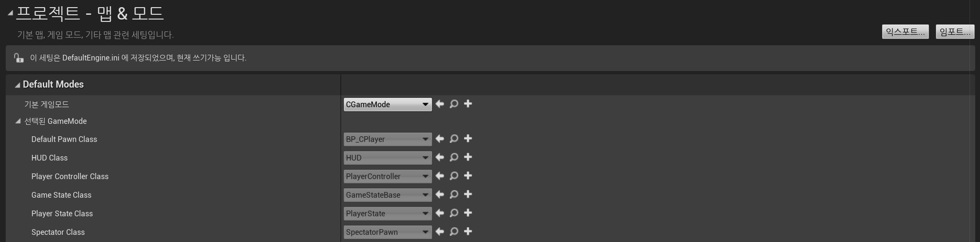
Task: Use selected asset for Player State Class
Action: pos(440,213)
